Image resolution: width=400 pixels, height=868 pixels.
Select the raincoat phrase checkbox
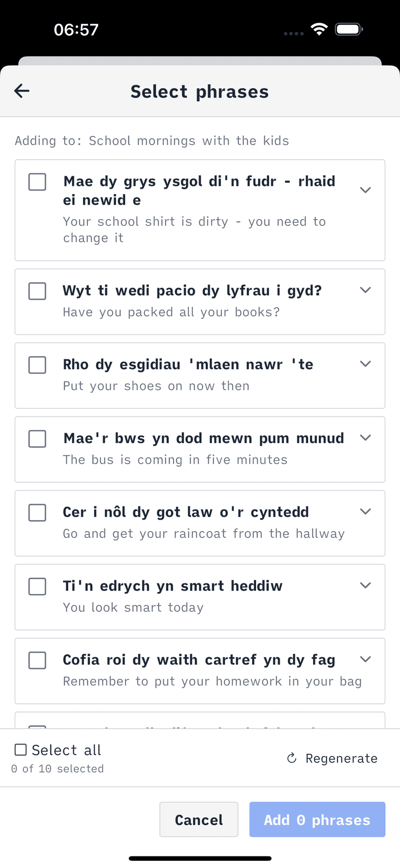click(x=37, y=513)
